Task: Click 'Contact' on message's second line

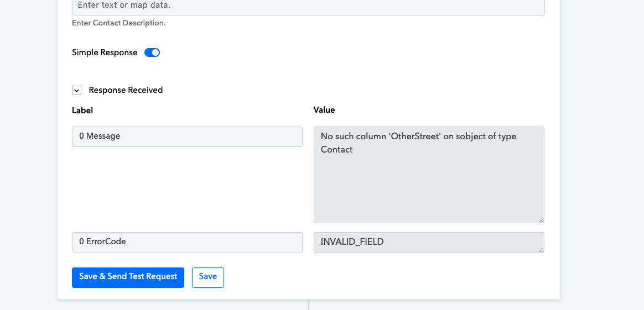Action: pos(337,149)
